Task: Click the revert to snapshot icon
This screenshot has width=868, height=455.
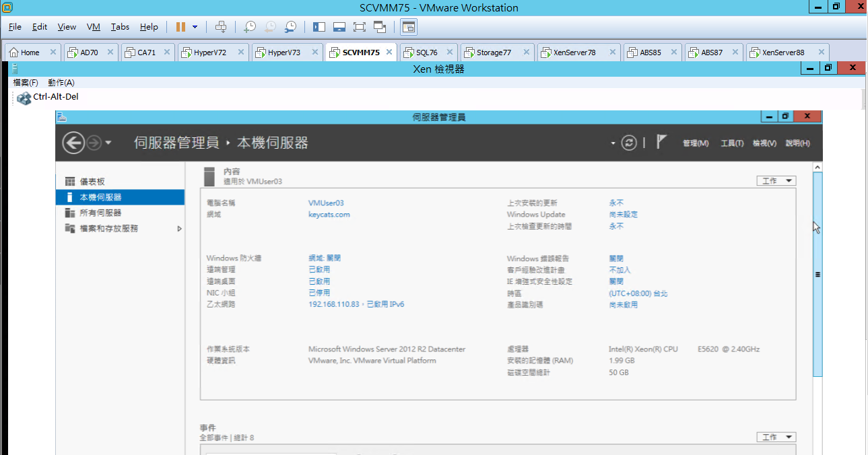Action: [270, 27]
